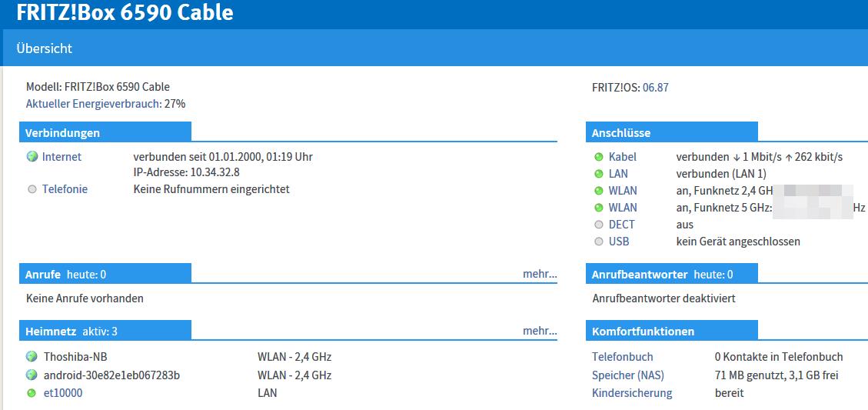Viewport: 868px width, 410px height.
Task: Open the Kindersicherung link
Action: (631, 393)
